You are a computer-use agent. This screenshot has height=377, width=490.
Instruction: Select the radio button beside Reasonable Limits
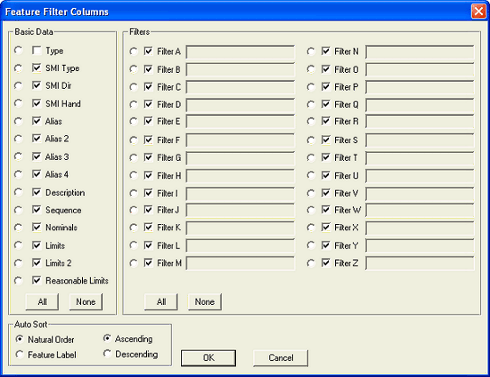point(18,280)
